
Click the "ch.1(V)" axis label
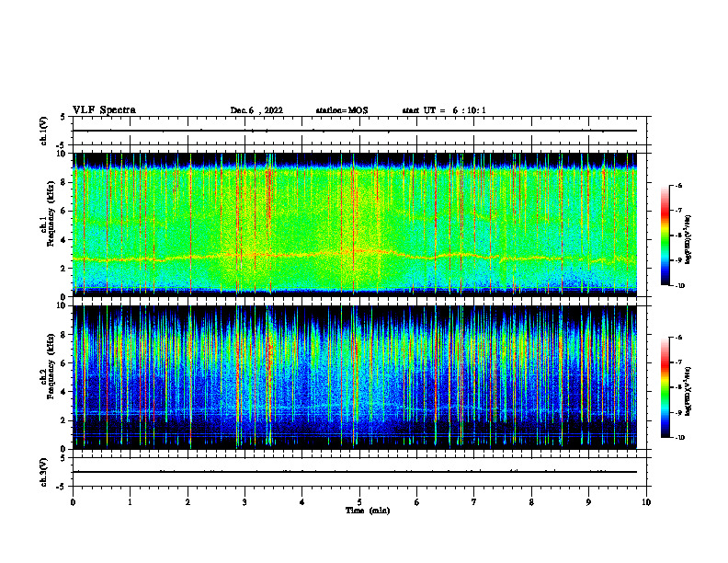43,131
